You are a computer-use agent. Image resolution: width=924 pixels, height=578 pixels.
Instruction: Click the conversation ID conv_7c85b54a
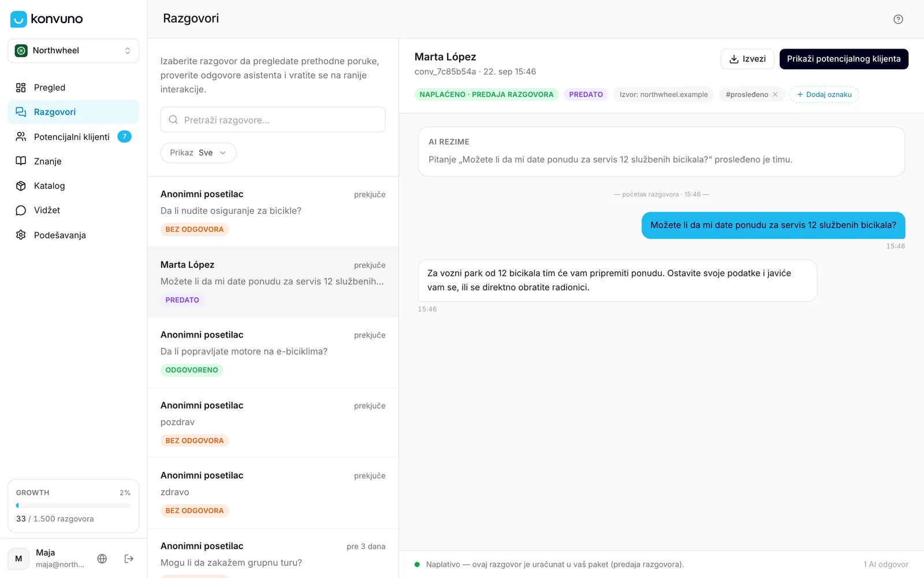point(445,72)
